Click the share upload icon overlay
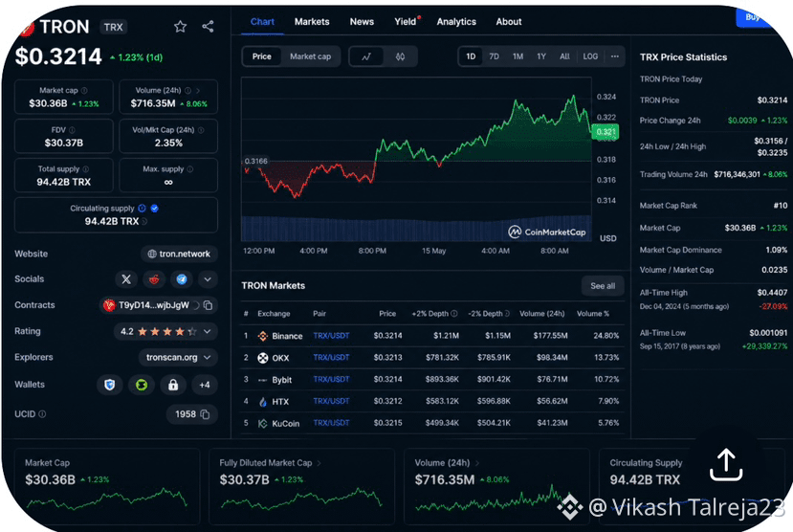The height and width of the screenshot is (532, 793). (726, 465)
